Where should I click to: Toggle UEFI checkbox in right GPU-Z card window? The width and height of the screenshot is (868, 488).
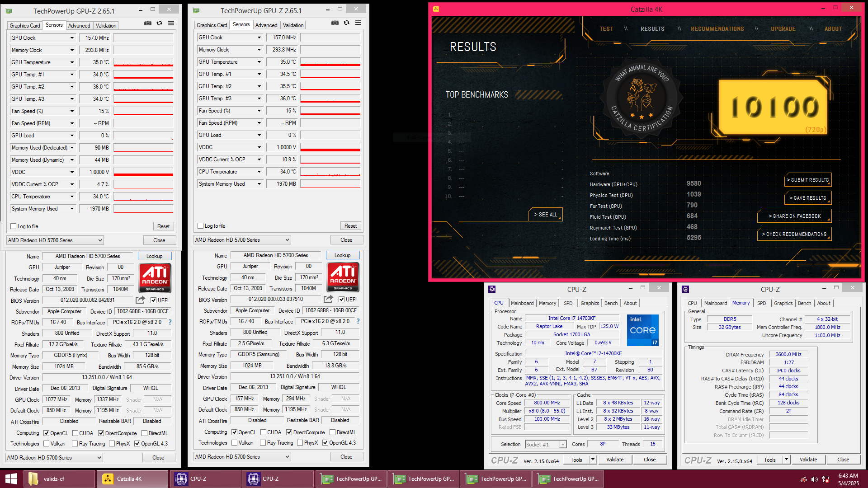(342, 300)
